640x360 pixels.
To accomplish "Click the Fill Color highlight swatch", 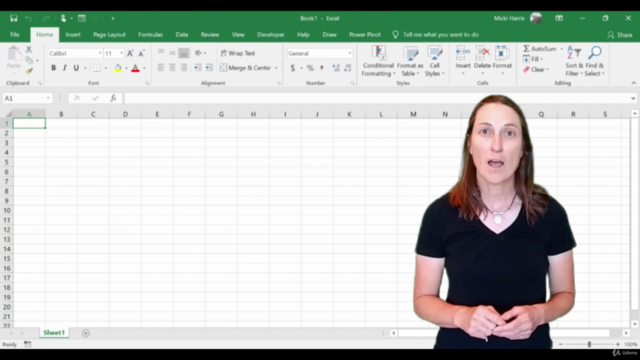I will coord(118,68).
